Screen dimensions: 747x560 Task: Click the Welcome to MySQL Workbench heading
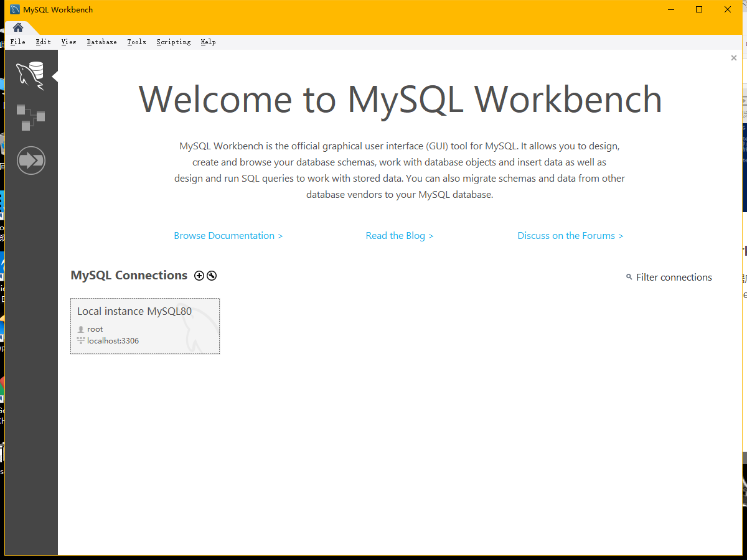(400, 99)
